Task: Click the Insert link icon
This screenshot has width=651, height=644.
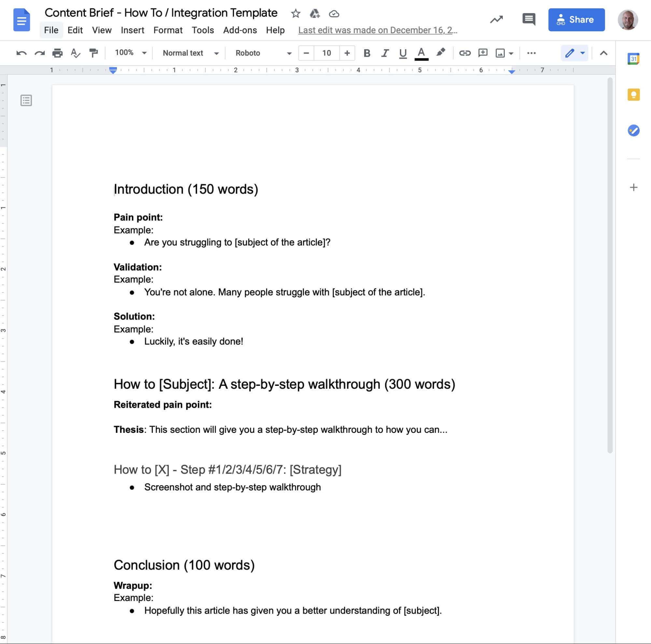Action: pos(465,53)
